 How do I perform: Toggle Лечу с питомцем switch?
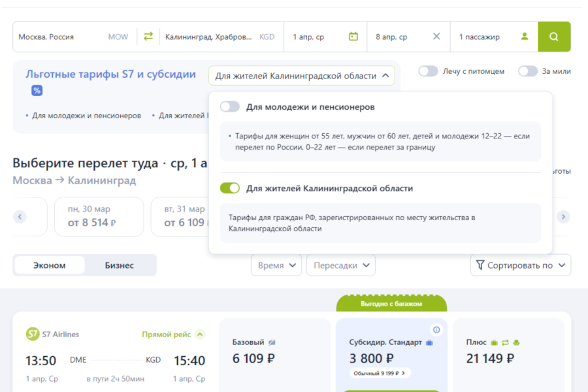click(x=428, y=71)
